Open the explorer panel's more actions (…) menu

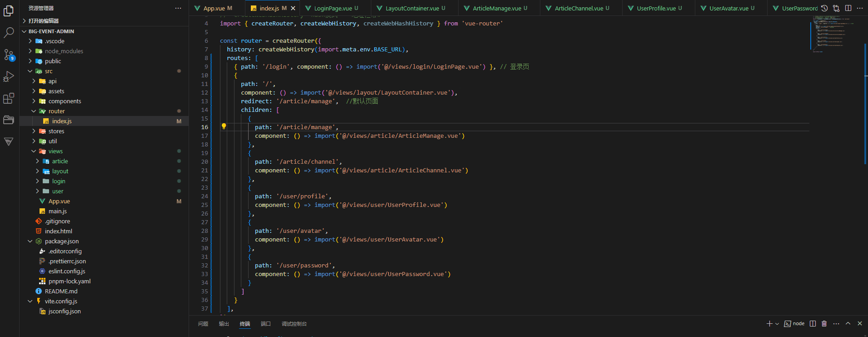pos(178,8)
